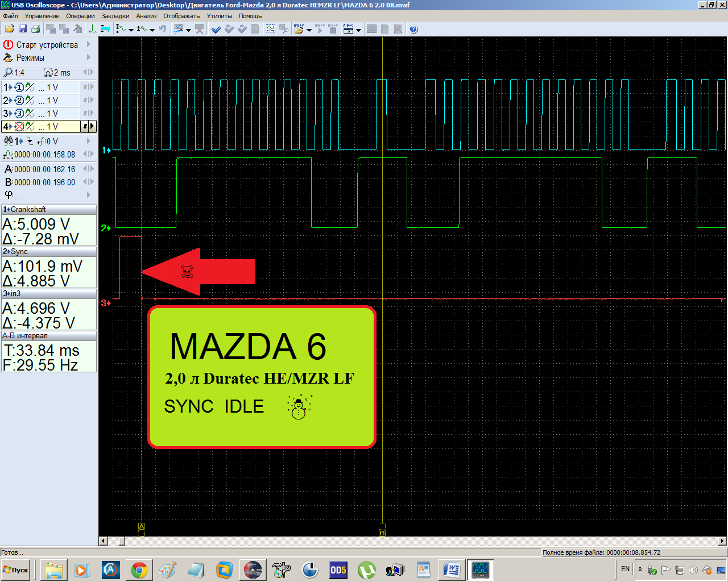
Task: Click the Crankshaft measurement panel header
Action: [x=49, y=209]
